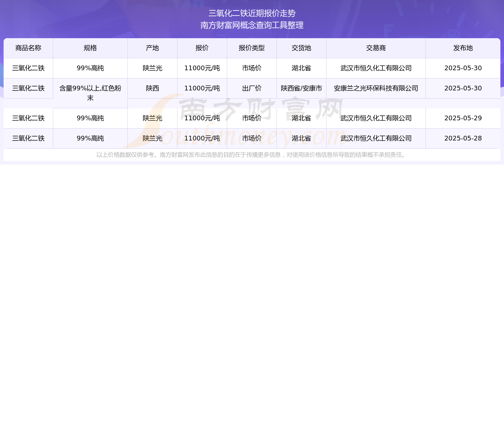Click 11000元/吨 in the 出厂价 row
The image size is (504, 434).
point(202,88)
